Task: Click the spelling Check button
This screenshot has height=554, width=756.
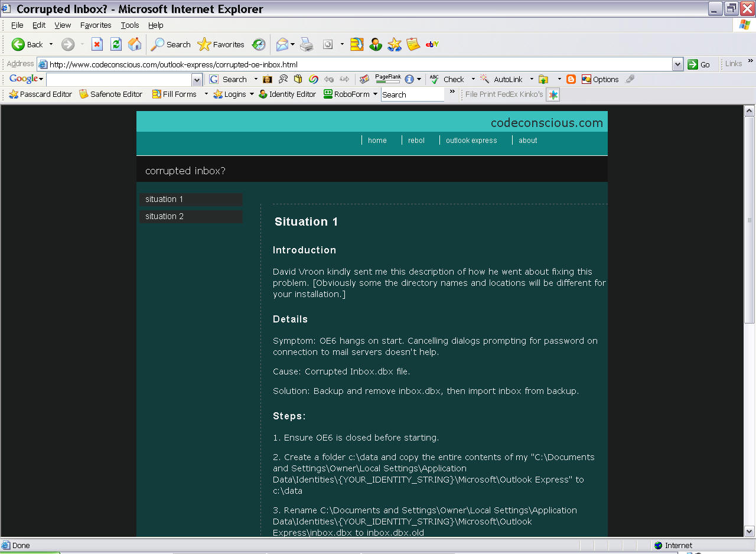Action: point(447,79)
